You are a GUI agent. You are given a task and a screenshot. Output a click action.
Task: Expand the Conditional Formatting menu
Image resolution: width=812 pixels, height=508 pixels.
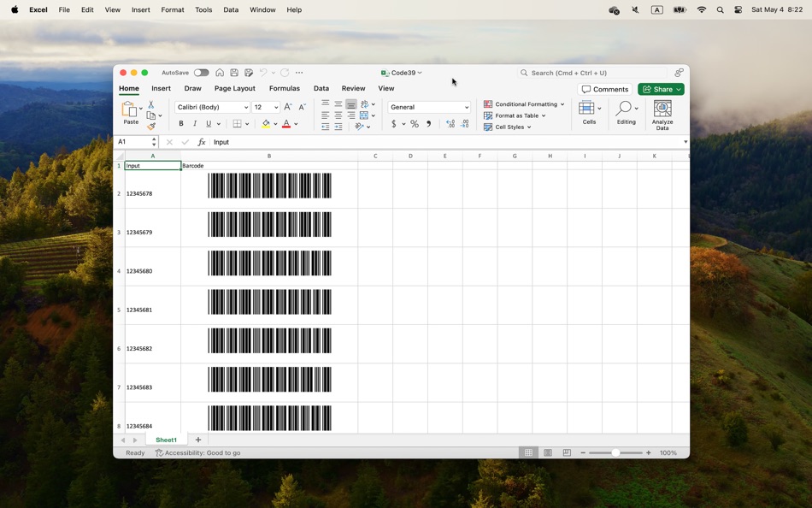point(524,104)
